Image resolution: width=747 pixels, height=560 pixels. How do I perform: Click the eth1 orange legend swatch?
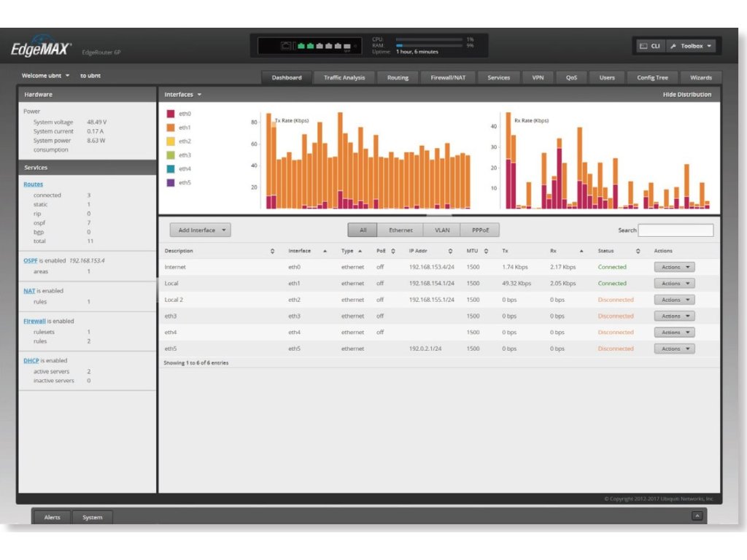[x=171, y=128]
